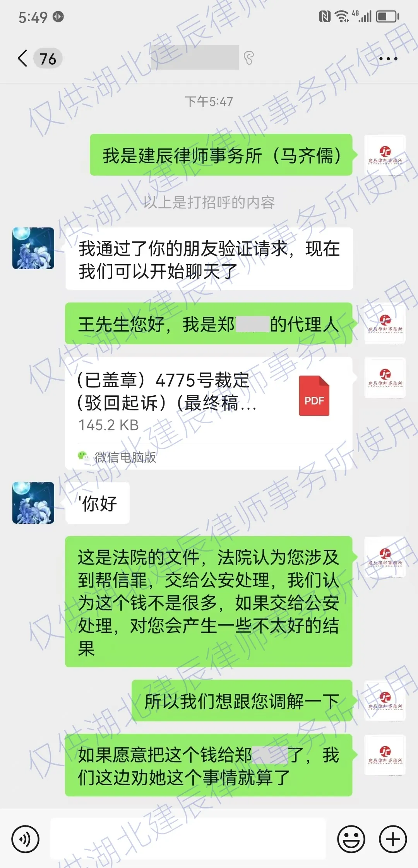Tap law firm avatar beside 我是建辰律师事务所 message
The height and width of the screenshot is (868, 418).
click(385, 155)
